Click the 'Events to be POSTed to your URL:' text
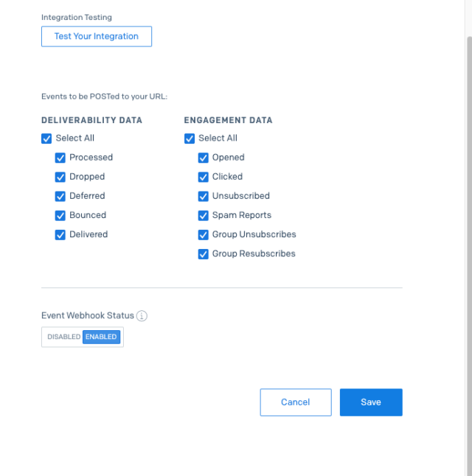472x476 pixels. (x=104, y=97)
